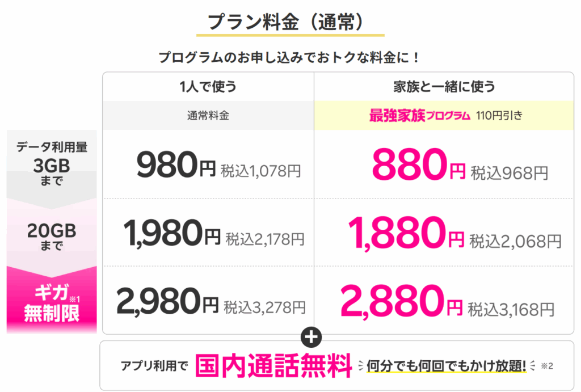Viewport: 581px width, 392px height.
Task: Click the 最強家族プログラム pink label
Action: click(420, 116)
